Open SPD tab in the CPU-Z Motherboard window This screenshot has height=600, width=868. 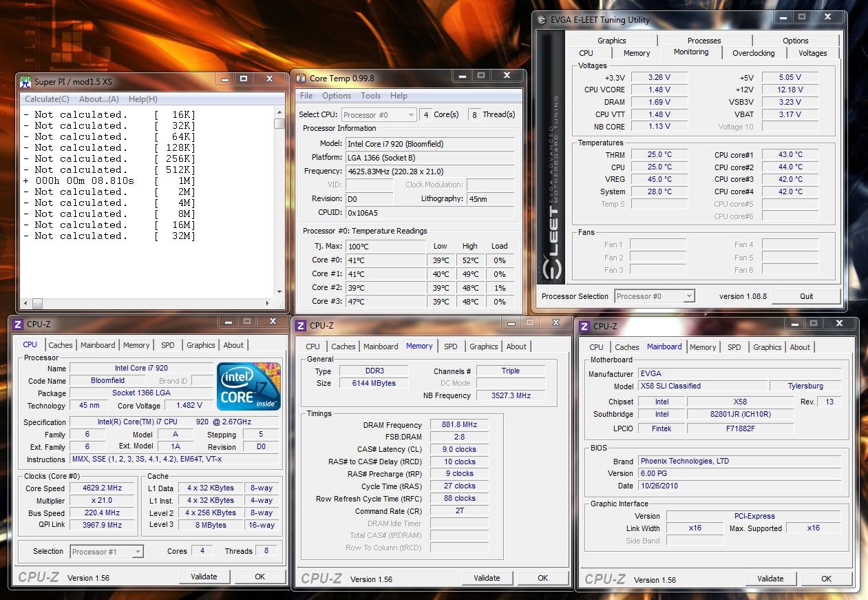pyautogui.click(x=734, y=347)
